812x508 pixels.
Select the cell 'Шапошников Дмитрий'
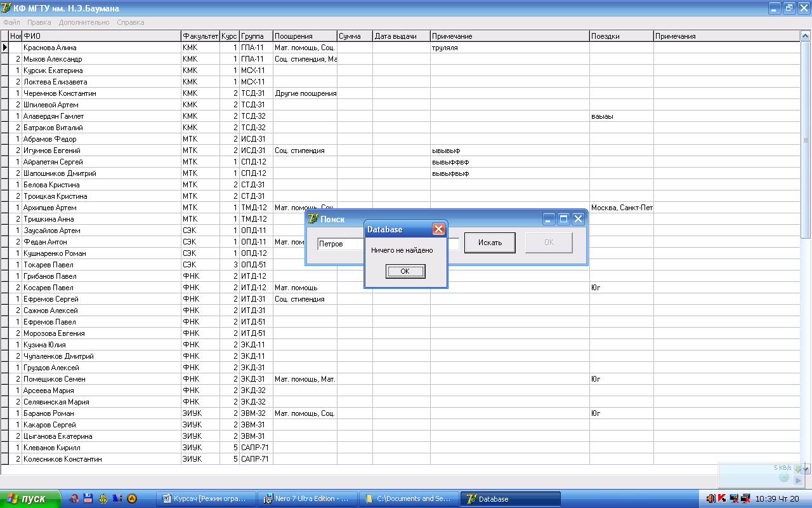pyautogui.click(x=101, y=173)
